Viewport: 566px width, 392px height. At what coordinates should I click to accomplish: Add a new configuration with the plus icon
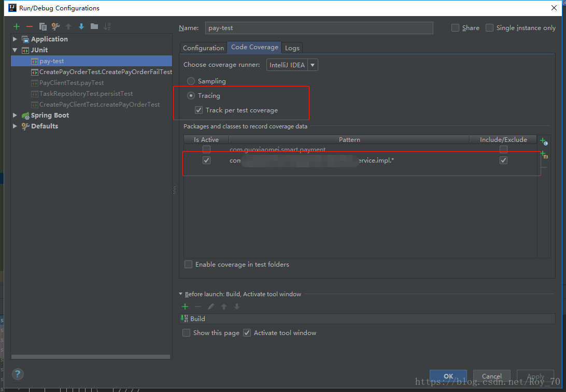(17, 26)
